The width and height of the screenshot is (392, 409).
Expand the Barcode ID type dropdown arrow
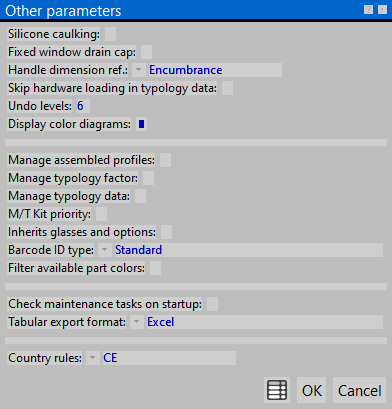(x=105, y=250)
